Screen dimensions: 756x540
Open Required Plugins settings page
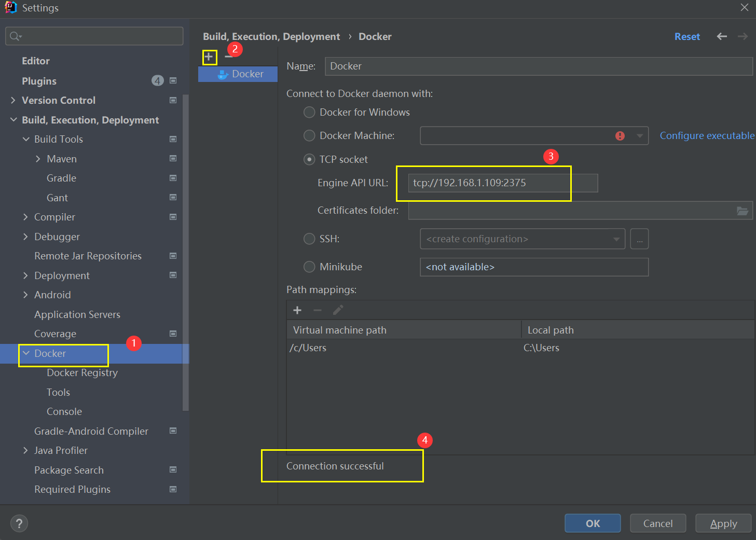72,489
